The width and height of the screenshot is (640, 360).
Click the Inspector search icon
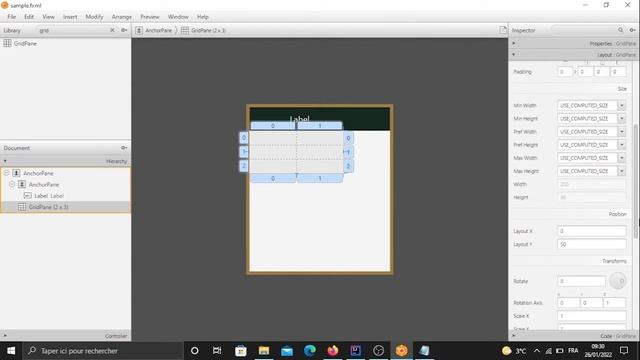620,30
